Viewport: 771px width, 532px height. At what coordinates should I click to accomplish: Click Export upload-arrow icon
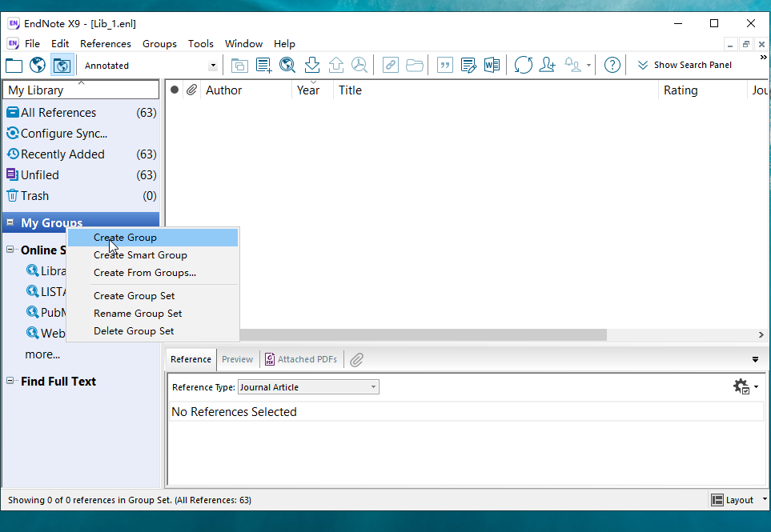[x=335, y=65]
